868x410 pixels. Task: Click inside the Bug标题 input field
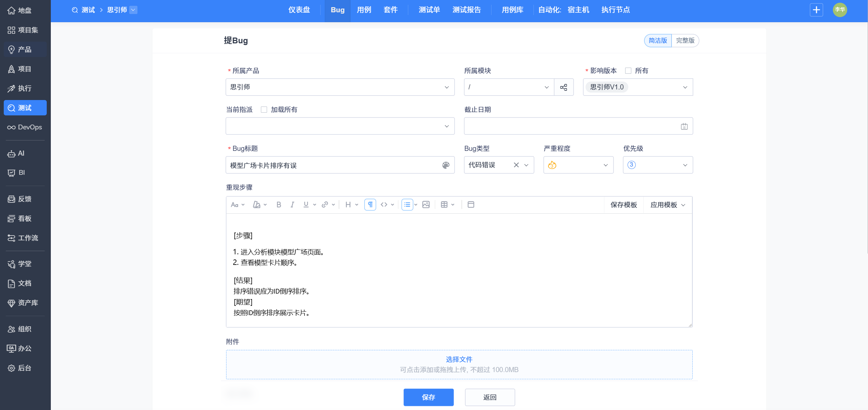[333, 165]
